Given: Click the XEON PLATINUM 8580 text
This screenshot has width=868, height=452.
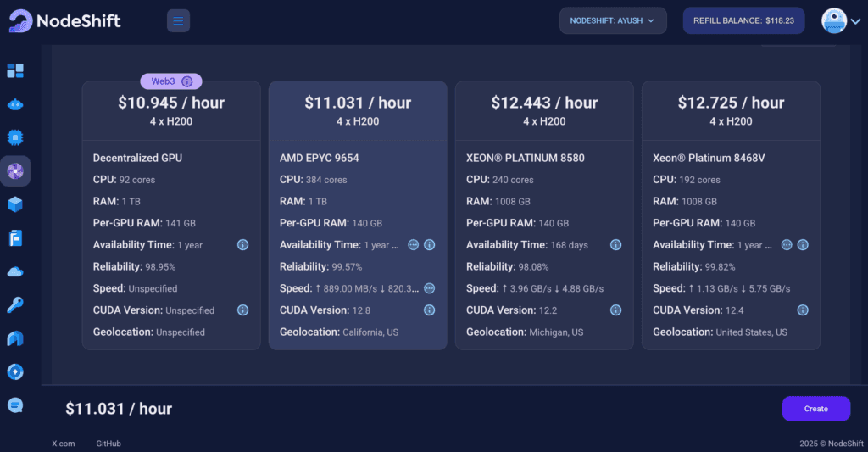Looking at the screenshot, I should pos(526,158).
